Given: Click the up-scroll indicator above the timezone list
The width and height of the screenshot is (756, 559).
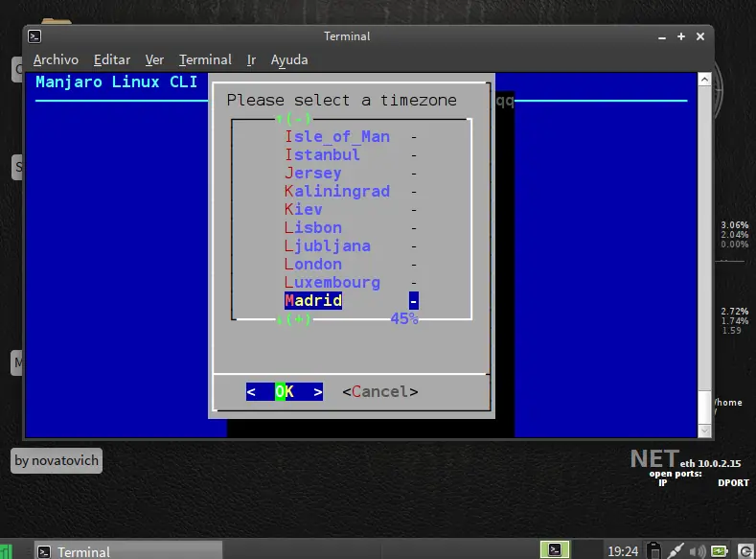Looking at the screenshot, I should 293,119.
